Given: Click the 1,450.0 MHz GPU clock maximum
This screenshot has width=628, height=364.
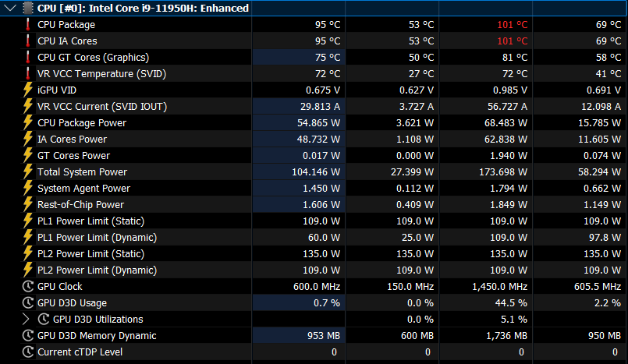Looking at the screenshot, I should 500,287.
